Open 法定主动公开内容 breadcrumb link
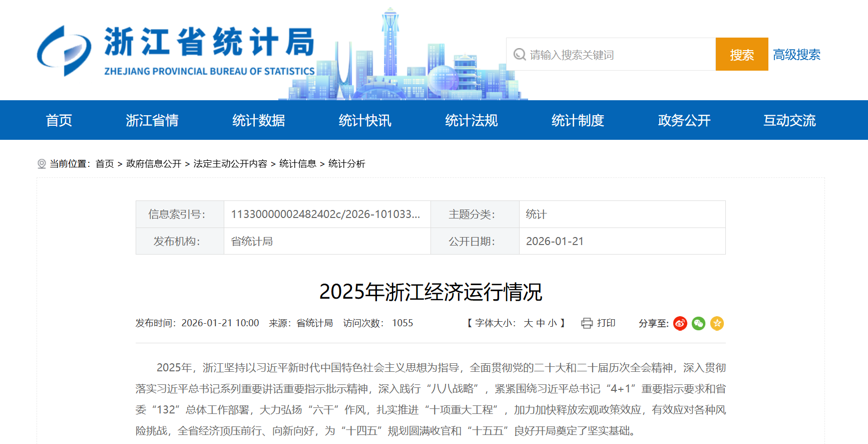Image resolution: width=868 pixels, height=444 pixels. (230, 164)
